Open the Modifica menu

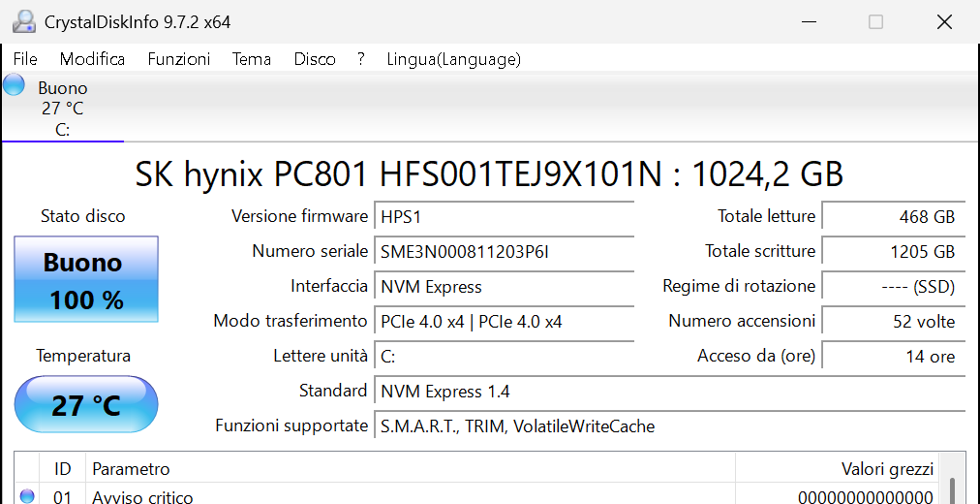click(x=93, y=59)
